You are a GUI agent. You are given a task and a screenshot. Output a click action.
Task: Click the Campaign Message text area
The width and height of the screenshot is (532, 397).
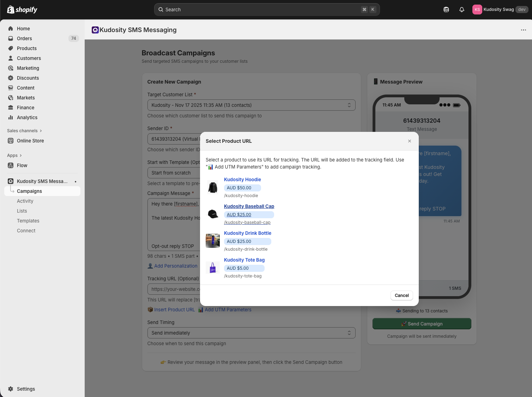174,225
